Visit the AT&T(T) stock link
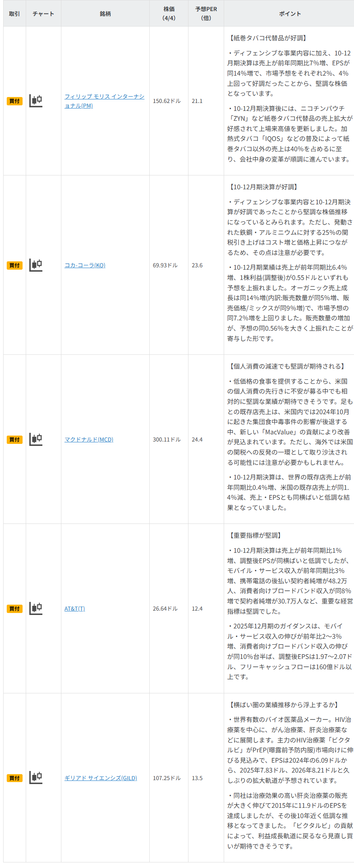The image size is (354, 868). click(x=74, y=609)
